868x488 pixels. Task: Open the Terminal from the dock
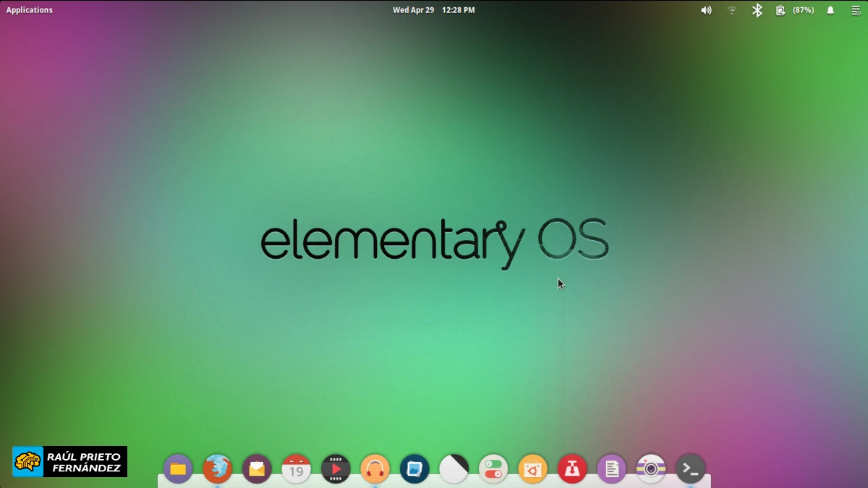click(x=690, y=468)
